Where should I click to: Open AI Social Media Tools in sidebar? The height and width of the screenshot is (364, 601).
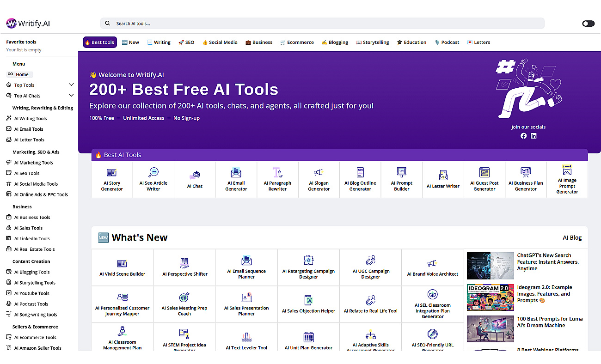[32, 184]
